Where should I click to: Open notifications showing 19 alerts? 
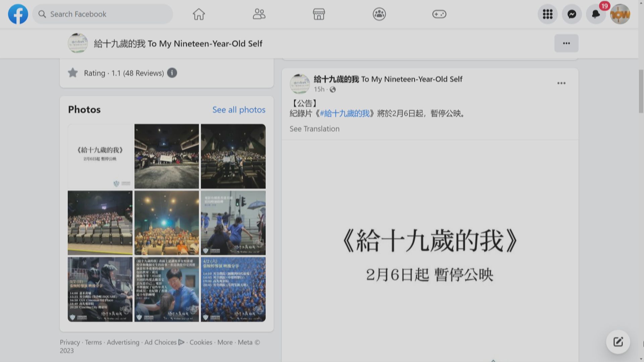(x=596, y=14)
